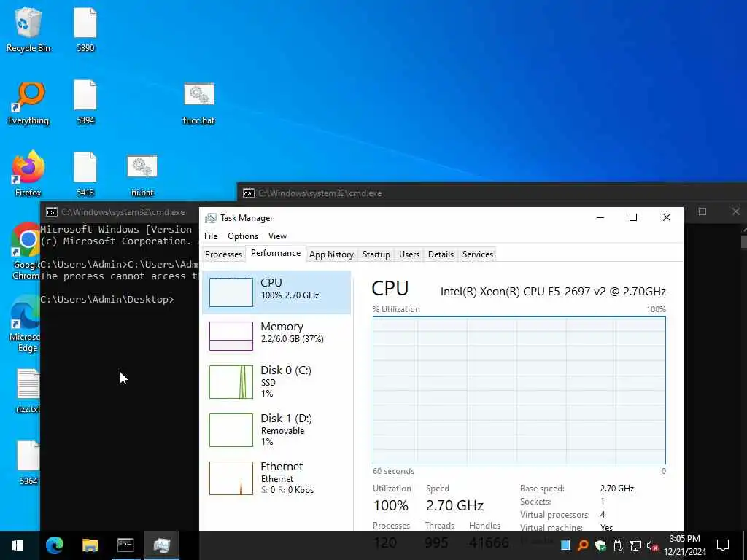
Task: Open the File menu in Task Manager
Action: coord(211,236)
